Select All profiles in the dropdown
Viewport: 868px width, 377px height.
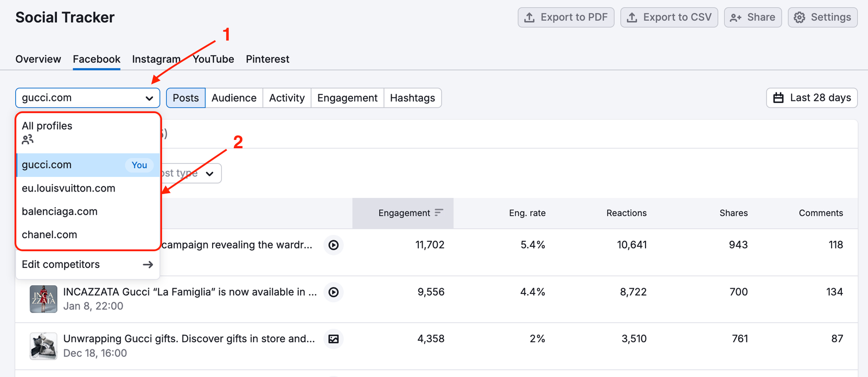pyautogui.click(x=88, y=132)
